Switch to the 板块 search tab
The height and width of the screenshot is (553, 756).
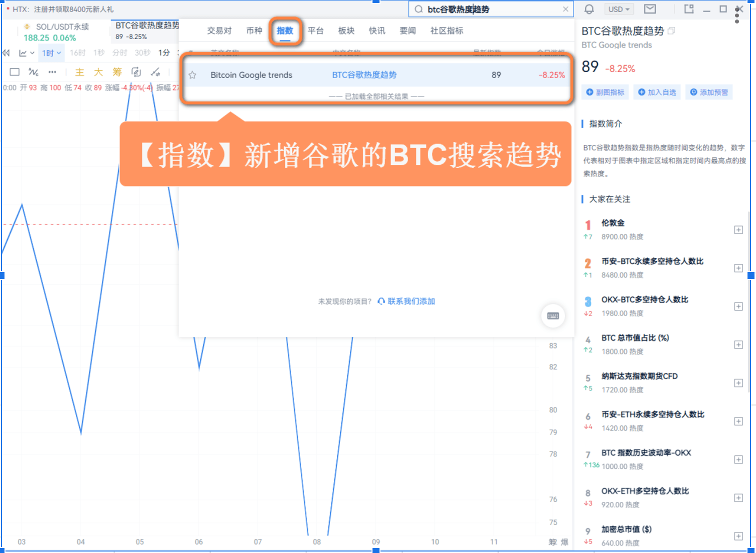[346, 31]
